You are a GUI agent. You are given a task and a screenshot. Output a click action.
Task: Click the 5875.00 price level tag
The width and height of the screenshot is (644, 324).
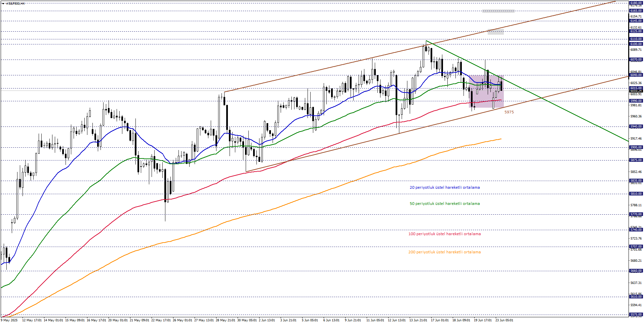click(636, 160)
